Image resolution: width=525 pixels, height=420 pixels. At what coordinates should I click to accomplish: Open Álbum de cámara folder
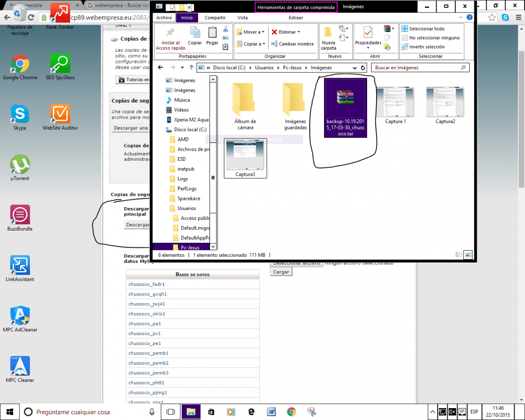245,107
